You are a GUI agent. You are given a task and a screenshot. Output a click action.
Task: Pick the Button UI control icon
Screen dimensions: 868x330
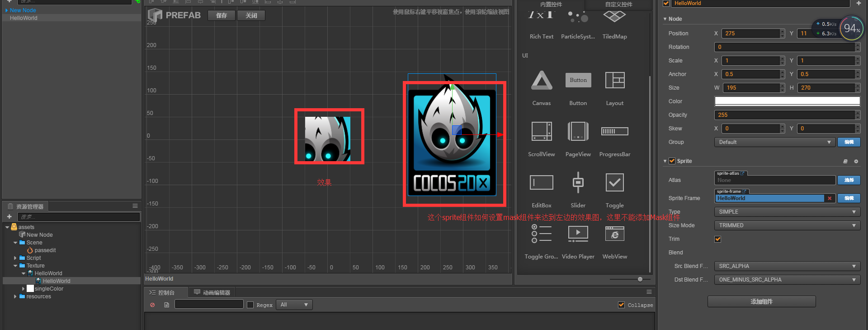tap(578, 80)
